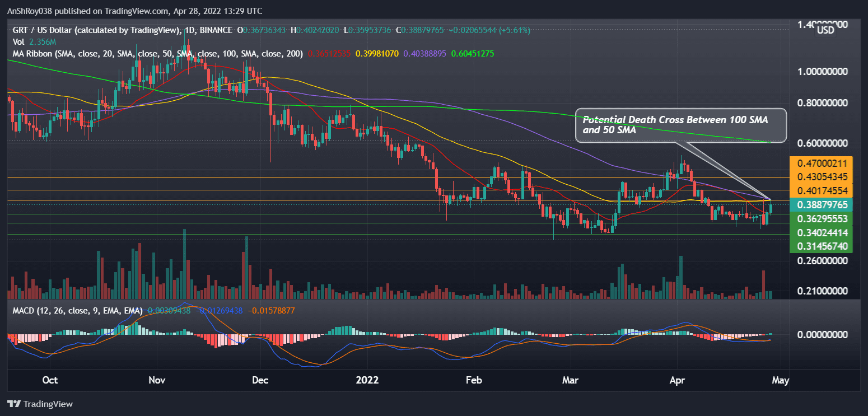Click the orange MACD histogram value -0.01578877
This screenshot has width=868, height=416.
(270, 309)
